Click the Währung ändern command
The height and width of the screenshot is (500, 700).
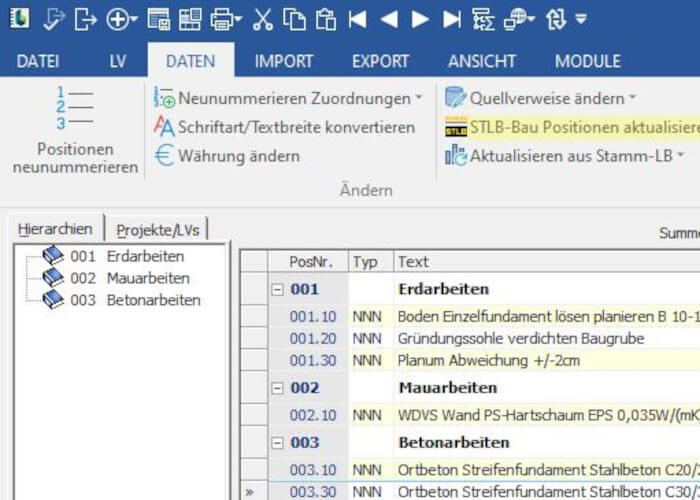[227, 156]
